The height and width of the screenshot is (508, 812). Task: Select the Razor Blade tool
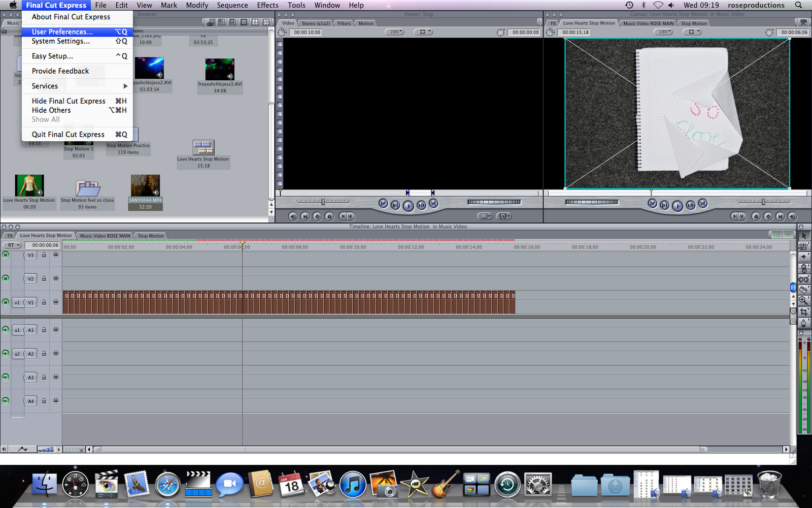click(804, 290)
